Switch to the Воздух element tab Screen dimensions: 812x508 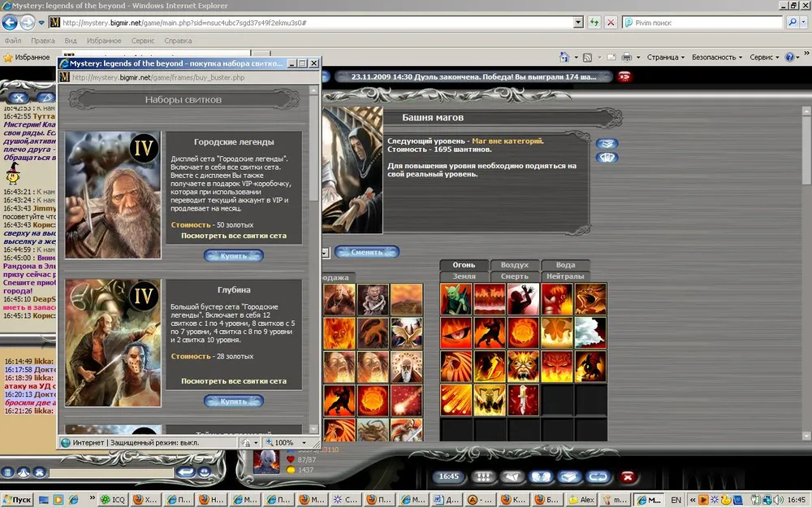pyautogui.click(x=514, y=265)
